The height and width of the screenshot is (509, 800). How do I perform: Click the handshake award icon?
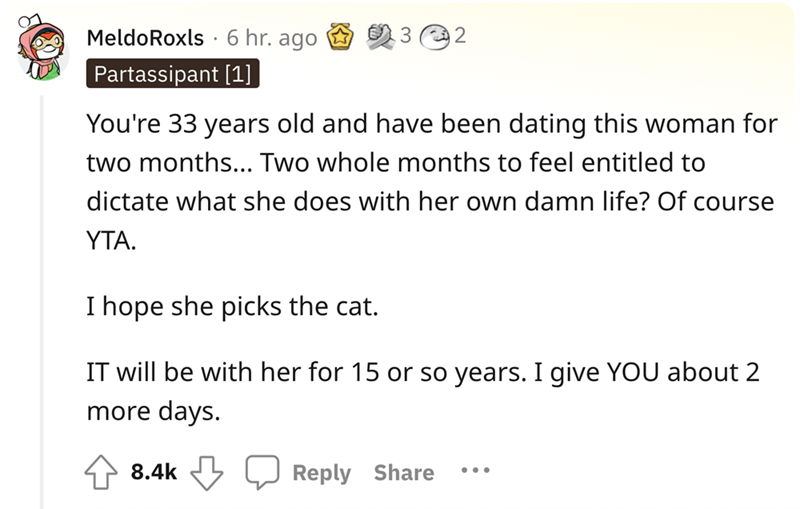pos(383,38)
